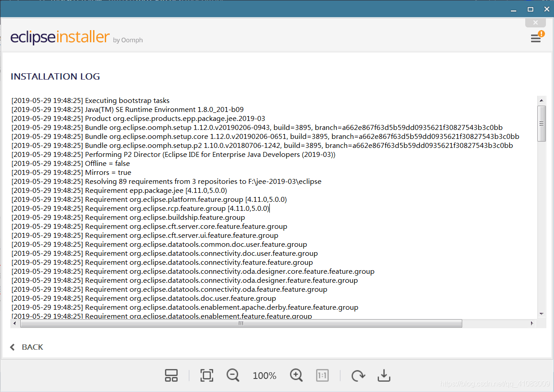Click the INSTALLATION LOG heading

[x=55, y=76]
